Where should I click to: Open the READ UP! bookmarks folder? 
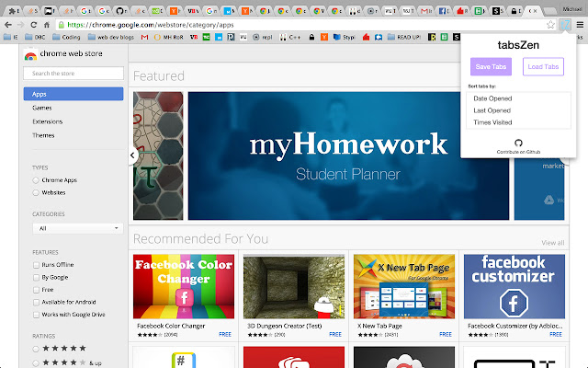(x=404, y=37)
